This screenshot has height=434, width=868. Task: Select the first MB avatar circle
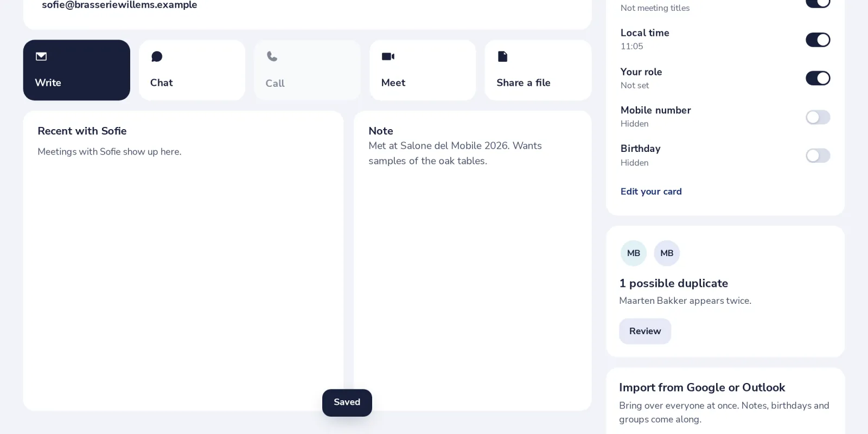634,253
